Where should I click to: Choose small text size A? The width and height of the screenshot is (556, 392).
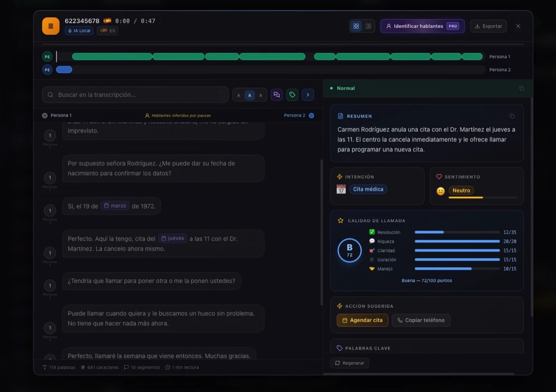(x=239, y=95)
